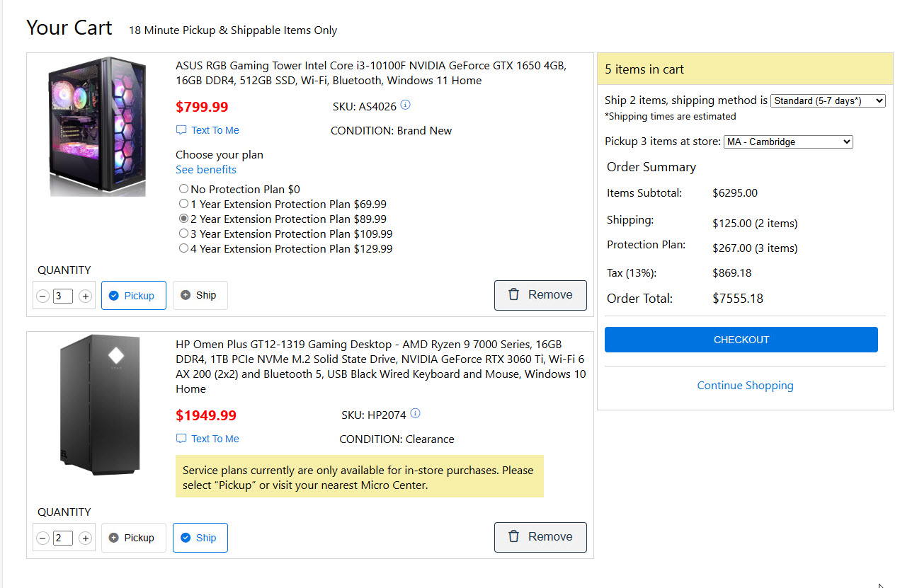Image resolution: width=917 pixels, height=588 pixels.
Task: Follow the Continue Shopping link
Action: click(745, 386)
